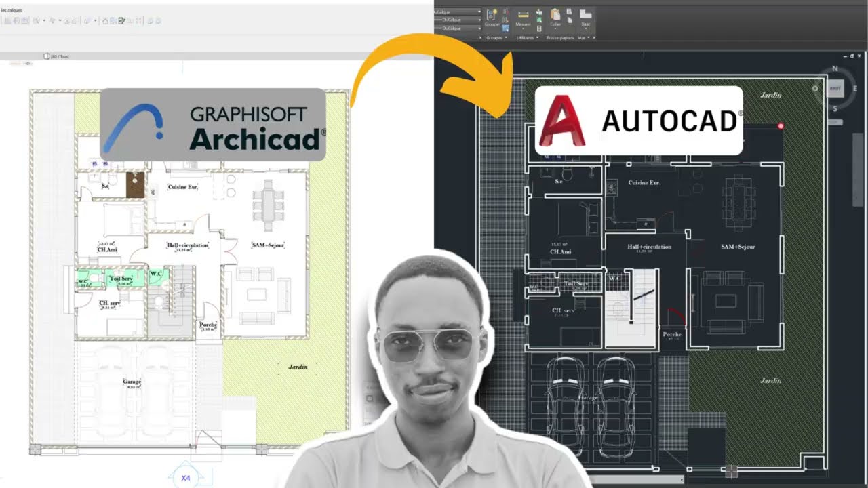Screen dimensions: 868x488
Task: Open the Presse-papiers panel label
Action: pyautogui.click(x=560, y=37)
